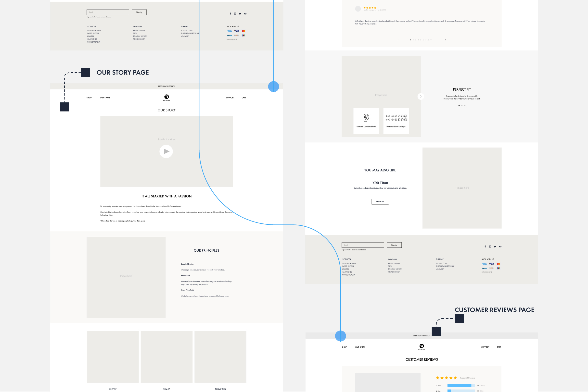Play the Introduction Video on Our Story page
This screenshot has width=588, height=392.
coord(166,151)
